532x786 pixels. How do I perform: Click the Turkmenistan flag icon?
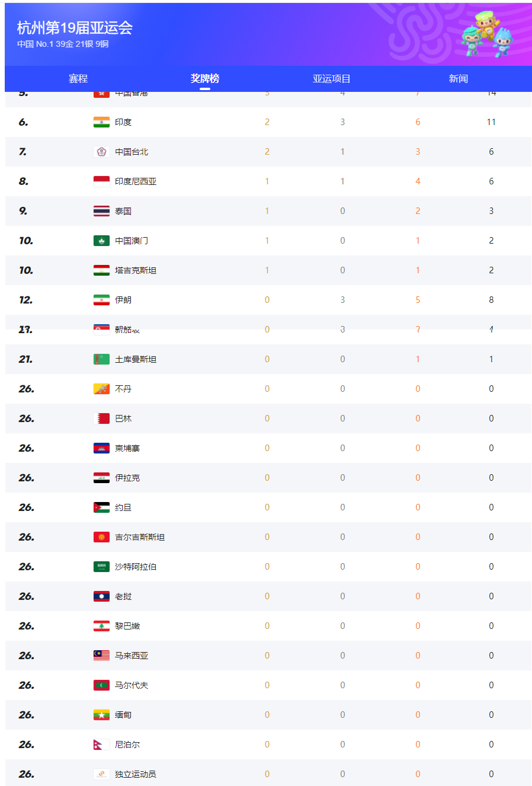click(x=101, y=359)
